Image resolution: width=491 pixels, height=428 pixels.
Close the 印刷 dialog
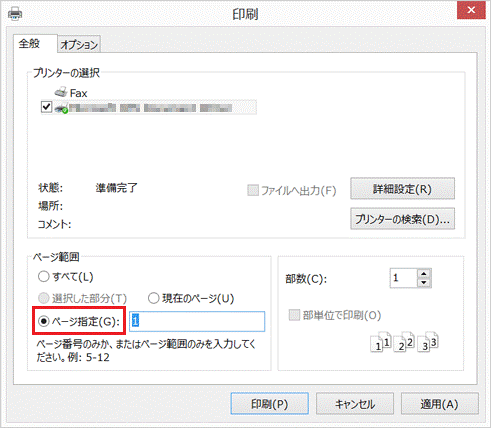(471, 10)
